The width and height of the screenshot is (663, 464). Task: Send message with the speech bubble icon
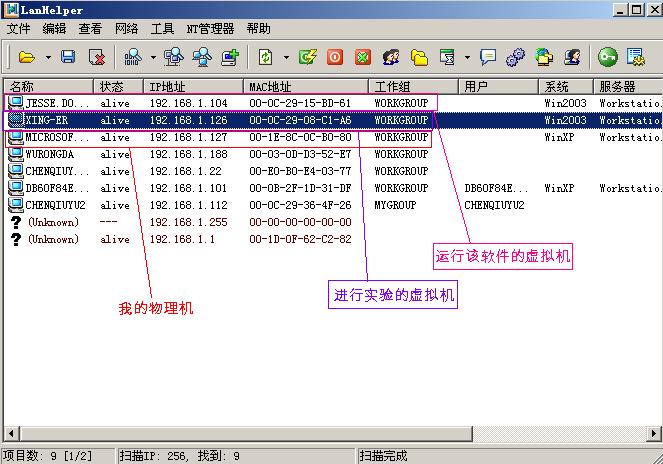click(x=488, y=57)
